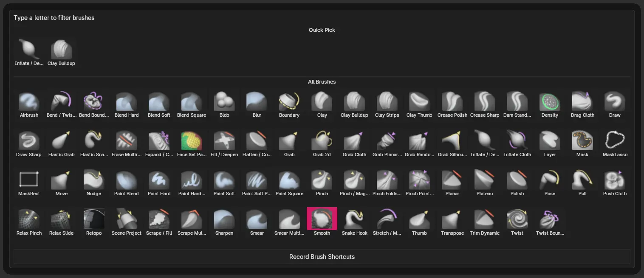Choose the Nudge brush
Image resolution: width=644 pixels, height=278 pixels.
point(94,183)
